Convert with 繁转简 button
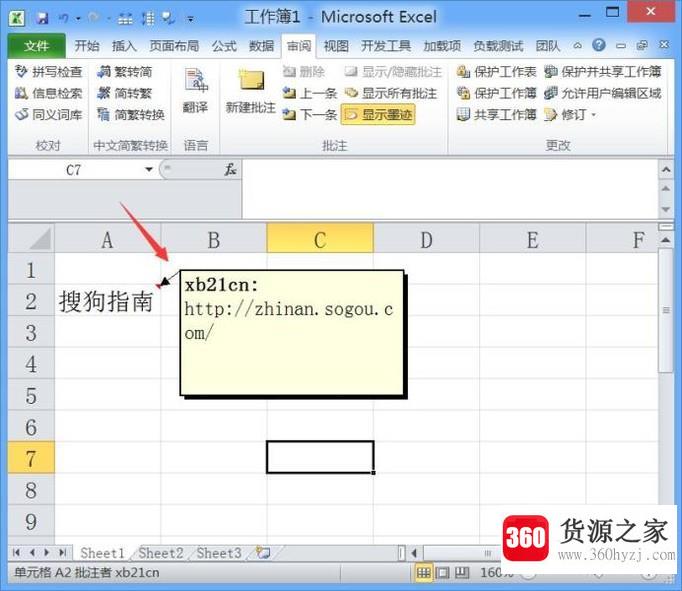682x591 pixels. (x=124, y=72)
